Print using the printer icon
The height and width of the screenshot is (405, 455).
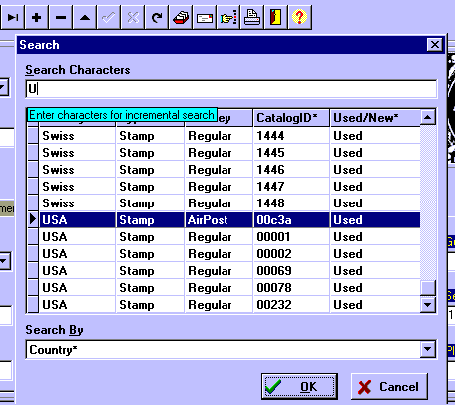pyautogui.click(x=252, y=17)
